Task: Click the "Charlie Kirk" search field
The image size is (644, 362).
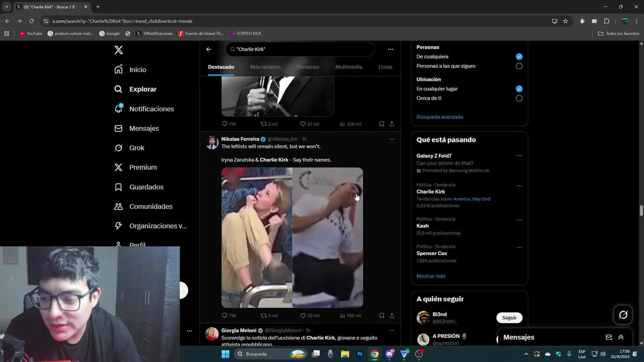Action: [x=300, y=49]
